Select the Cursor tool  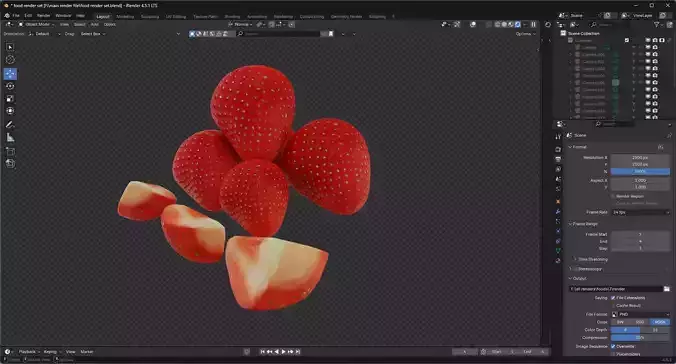pyautogui.click(x=10, y=60)
